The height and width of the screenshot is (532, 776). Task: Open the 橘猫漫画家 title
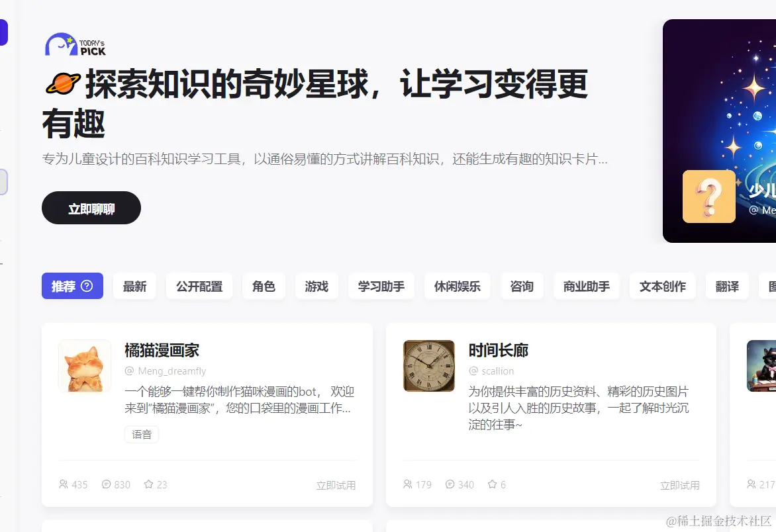[162, 350]
